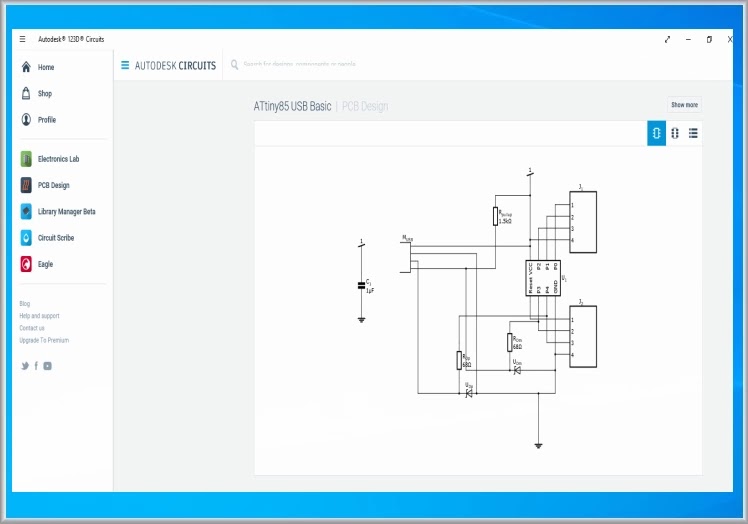This screenshot has width=748, height=524.
Task: Click capacitor C1 1µF in schematic
Action: coord(362,285)
